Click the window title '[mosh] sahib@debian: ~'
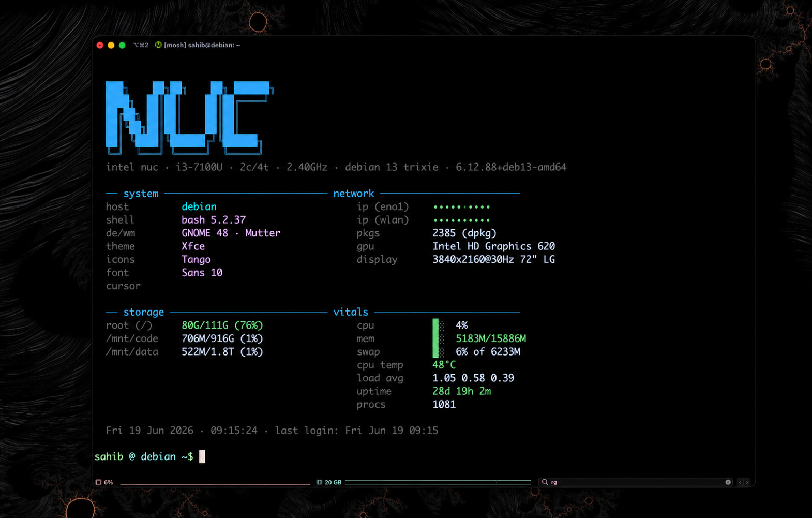 click(202, 45)
